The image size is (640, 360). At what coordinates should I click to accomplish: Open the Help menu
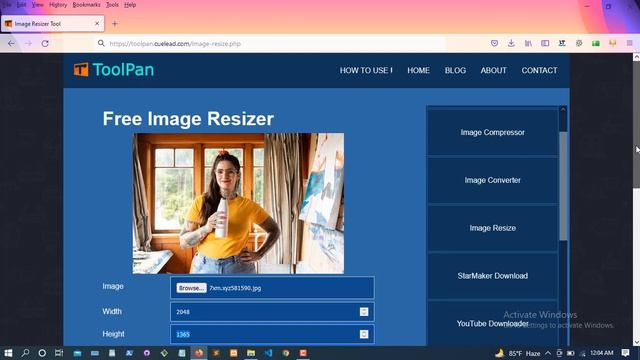pos(130,5)
